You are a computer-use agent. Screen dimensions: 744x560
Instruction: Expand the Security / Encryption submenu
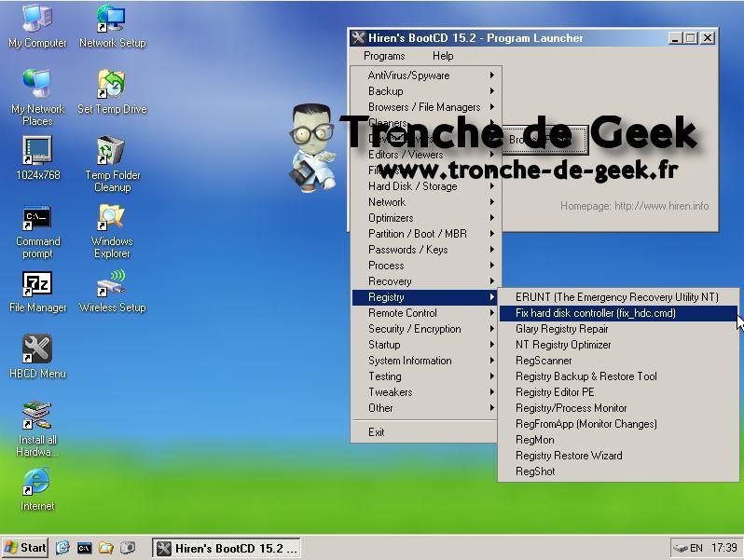(426, 329)
